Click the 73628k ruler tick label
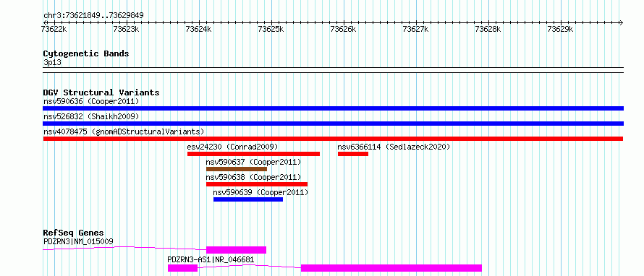Viewport: 644px width, 276px height. click(488, 29)
